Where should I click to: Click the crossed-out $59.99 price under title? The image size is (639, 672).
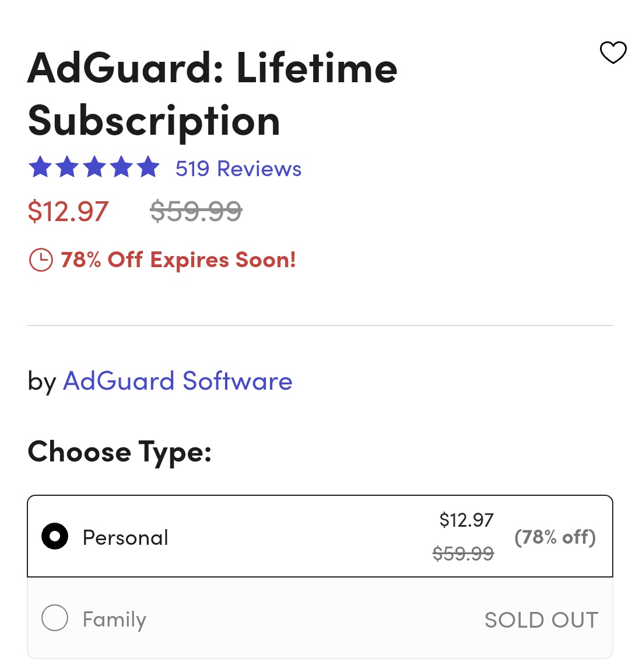(196, 211)
